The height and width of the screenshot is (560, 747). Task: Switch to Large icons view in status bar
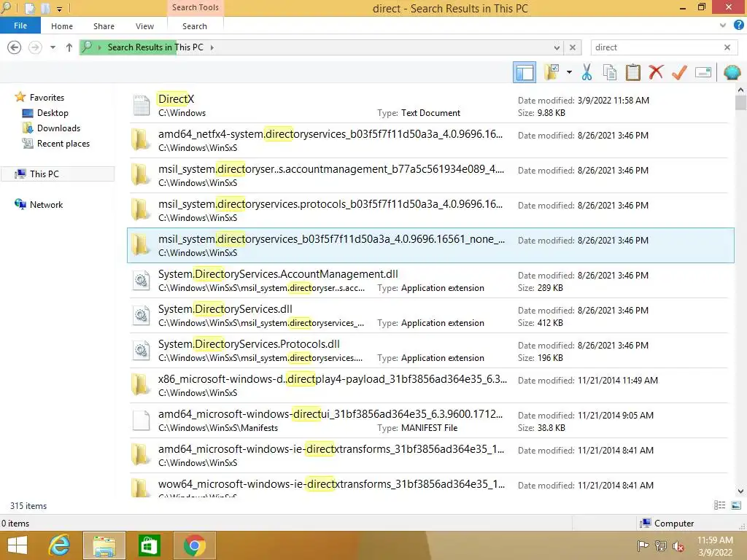pyautogui.click(x=735, y=505)
